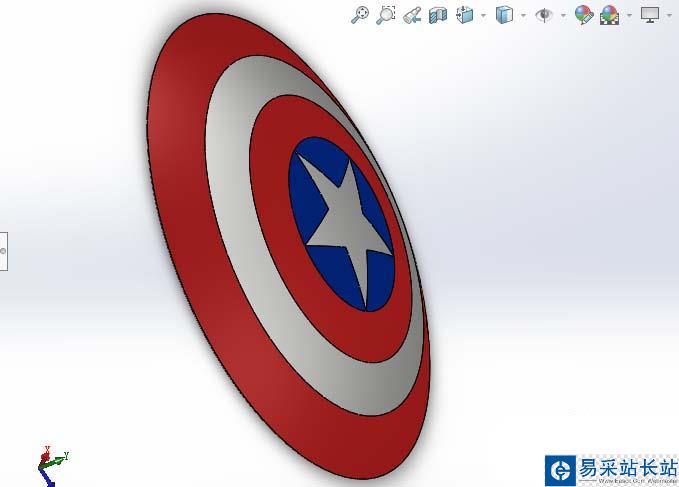Select the outermost red ring of the shield
The width and height of the screenshot is (679, 487).
click(182, 173)
